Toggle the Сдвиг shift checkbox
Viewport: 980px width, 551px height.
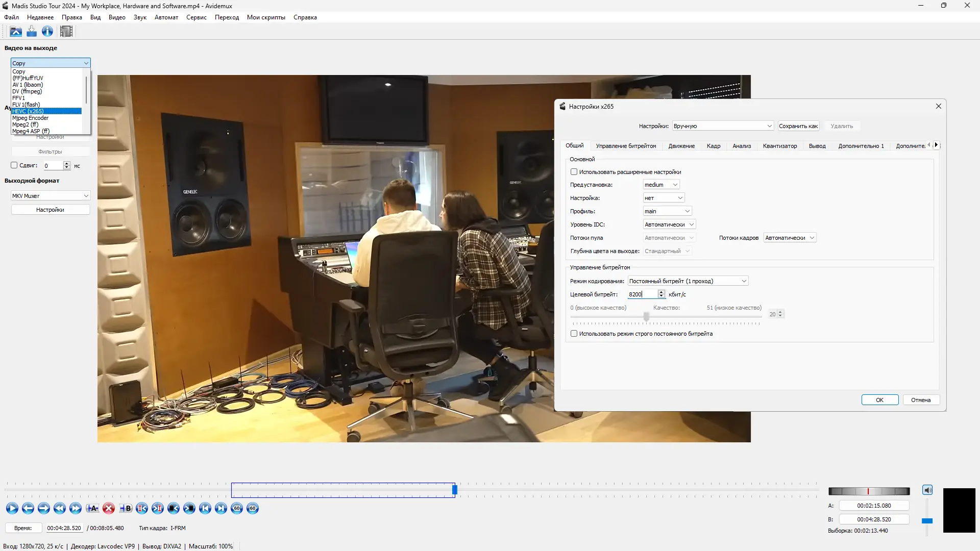pyautogui.click(x=14, y=165)
